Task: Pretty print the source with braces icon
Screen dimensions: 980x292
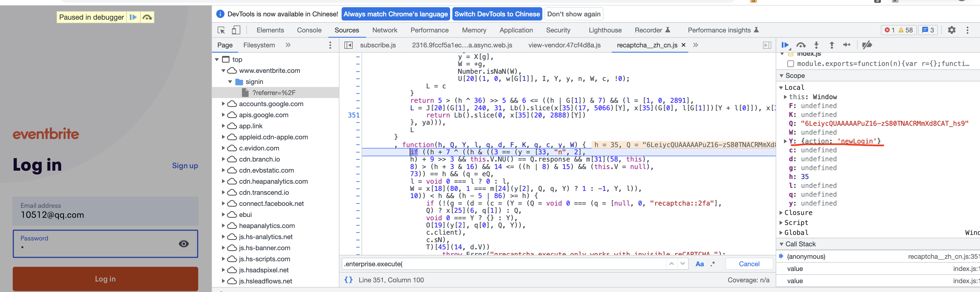Action: pos(348,280)
